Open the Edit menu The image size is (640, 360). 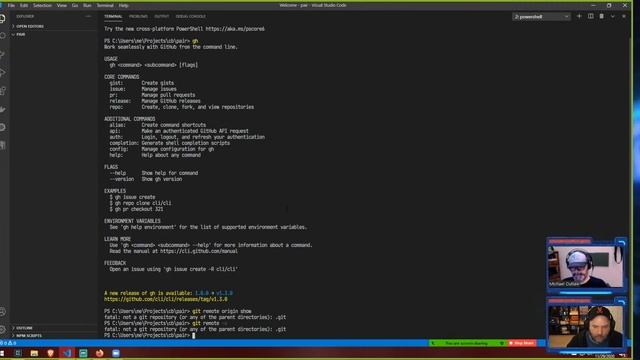point(24,5)
